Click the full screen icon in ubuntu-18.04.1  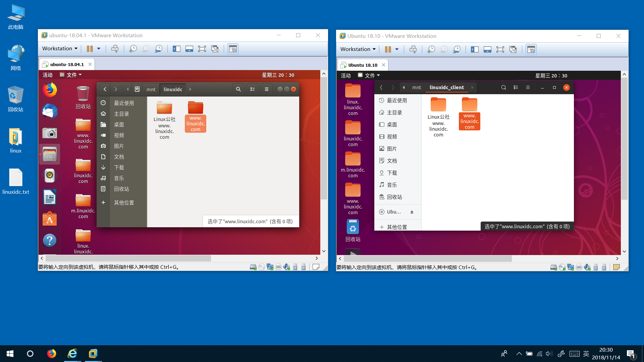pyautogui.click(x=201, y=49)
